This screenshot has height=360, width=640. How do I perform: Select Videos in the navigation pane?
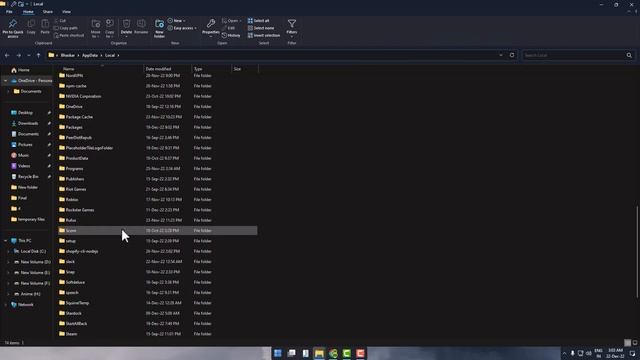pos(24,166)
